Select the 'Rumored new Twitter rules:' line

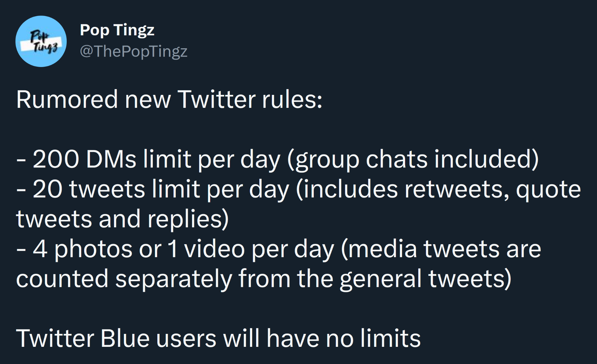[169, 99]
